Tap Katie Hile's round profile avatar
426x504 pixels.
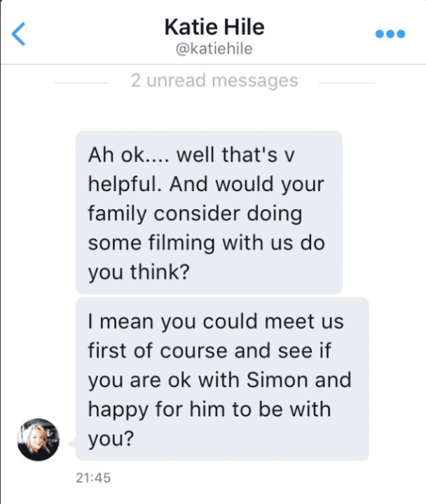pos(39,440)
